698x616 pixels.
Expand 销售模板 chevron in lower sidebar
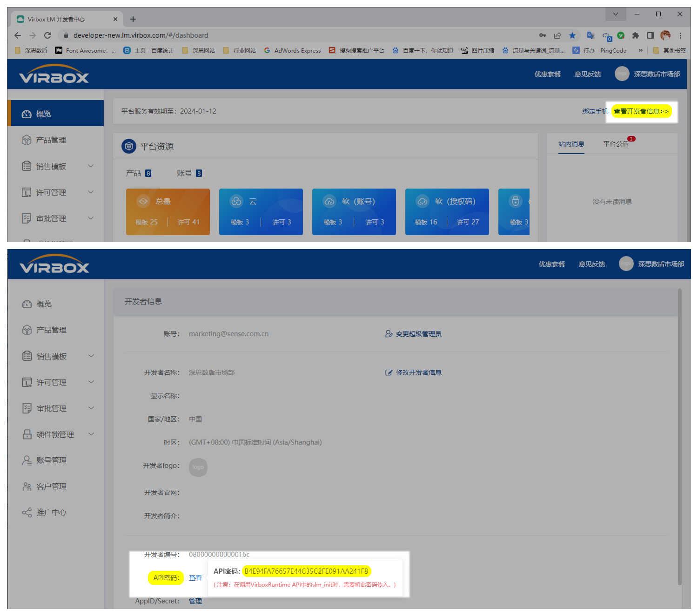[91, 356]
